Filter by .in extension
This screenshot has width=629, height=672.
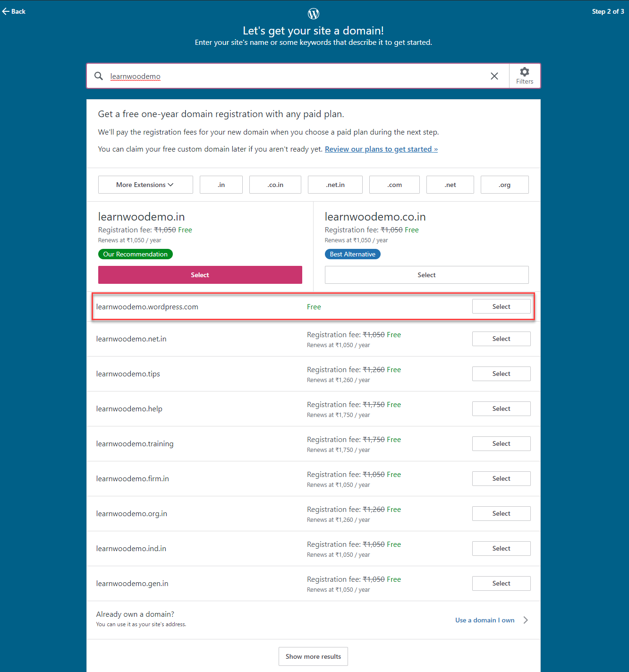pos(221,185)
